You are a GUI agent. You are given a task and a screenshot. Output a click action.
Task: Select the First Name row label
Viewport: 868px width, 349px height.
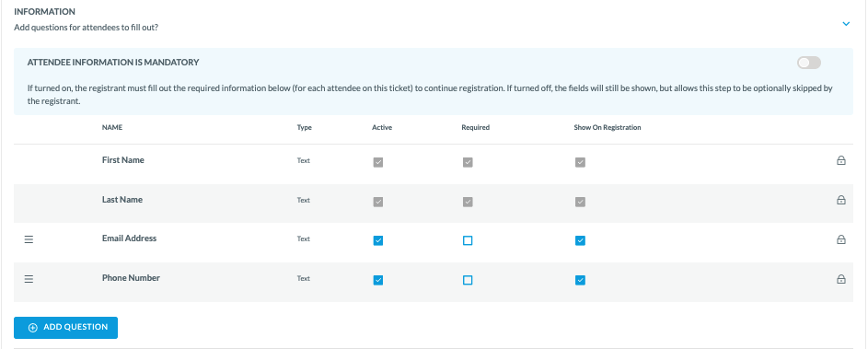click(x=123, y=160)
